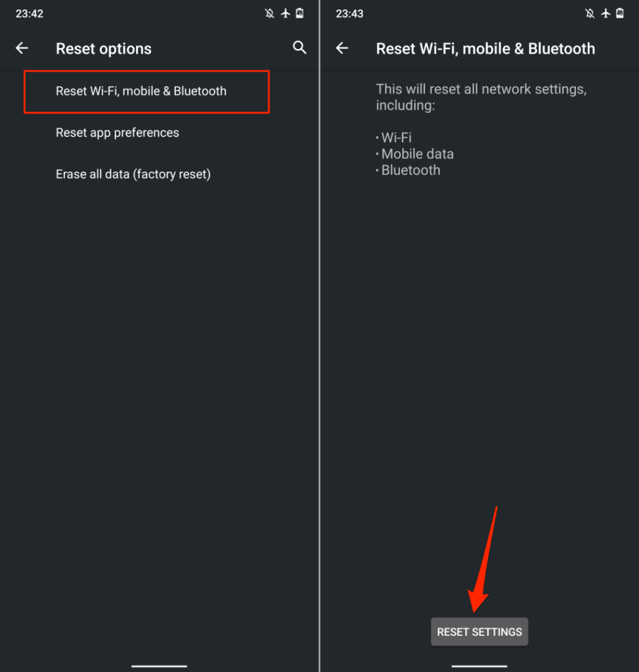
Task: Tap the 23:42 clock in status bar
Action: (x=30, y=13)
